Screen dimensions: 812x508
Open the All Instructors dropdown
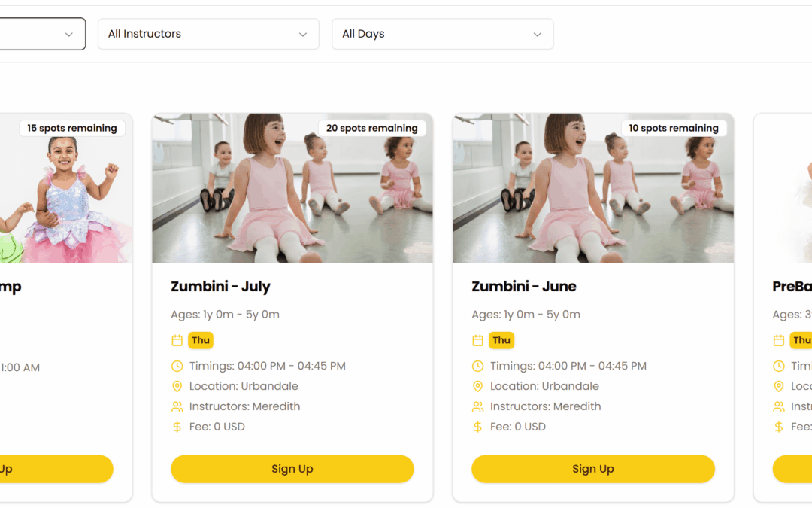click(208, 34)
